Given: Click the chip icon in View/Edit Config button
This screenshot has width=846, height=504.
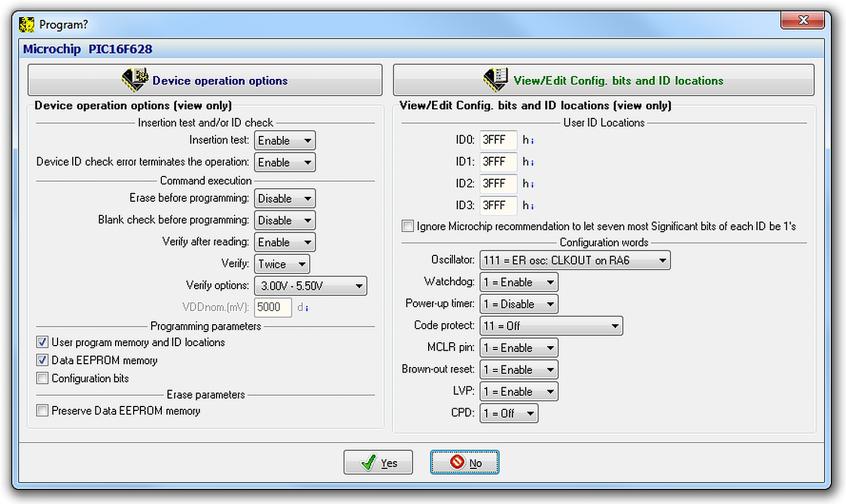Looking at the screenshot, I should click(495, 79).
